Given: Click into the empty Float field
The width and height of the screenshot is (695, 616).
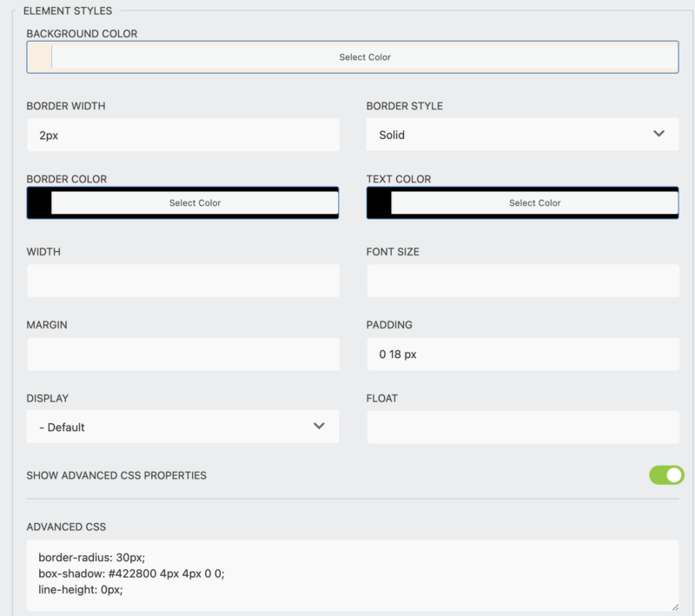Looking at the screenshot, I should pyautogui.click(x=522, y=427).
